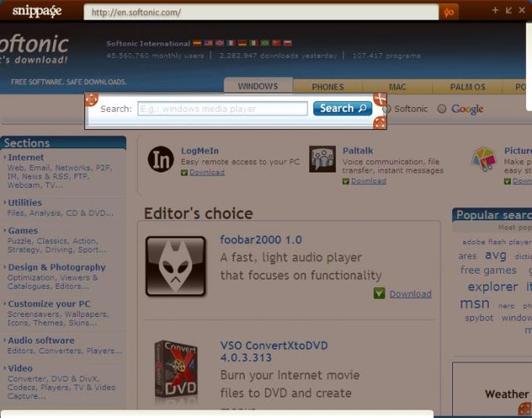Click 'free games' in popular searches

[488, 270]
